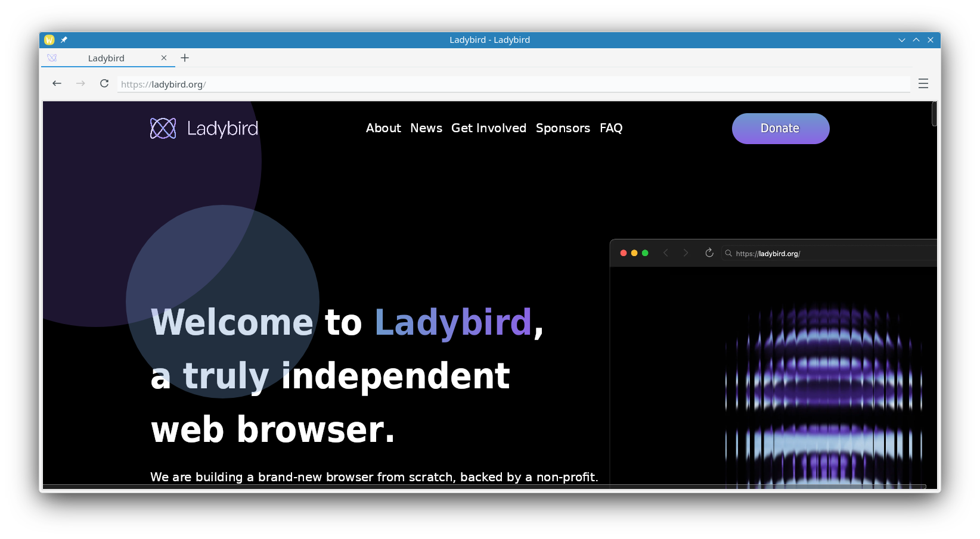The image size is (980, 539).
Task: Click the forward navigation arrow
Action: coord(80,83)
